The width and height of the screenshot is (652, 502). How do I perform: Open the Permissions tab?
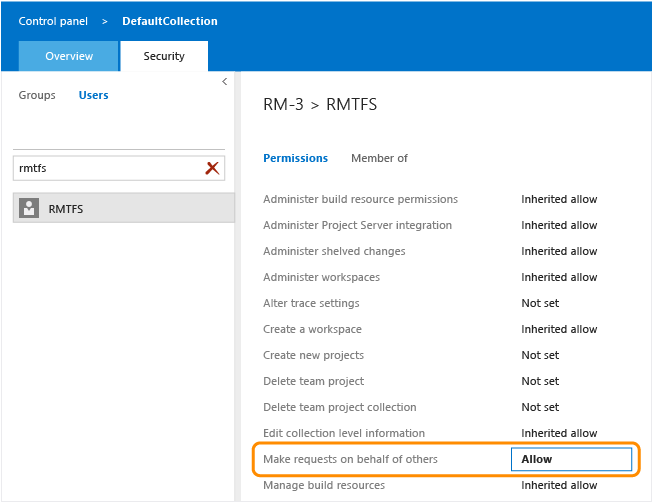pyautogui.click(x=295, y=158)
